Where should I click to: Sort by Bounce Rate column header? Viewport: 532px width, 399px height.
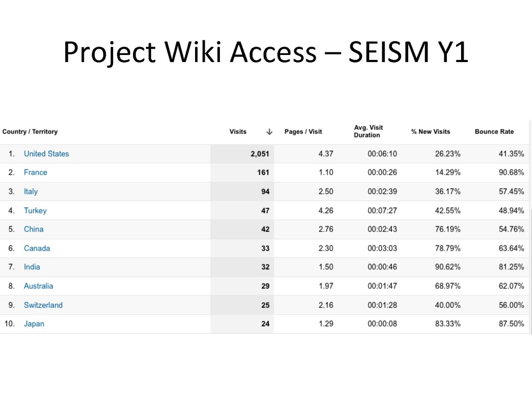[494, 132]
